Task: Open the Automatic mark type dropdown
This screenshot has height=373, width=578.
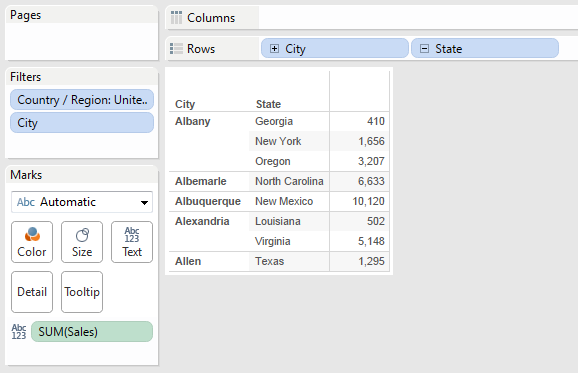Action: [82, 202]
